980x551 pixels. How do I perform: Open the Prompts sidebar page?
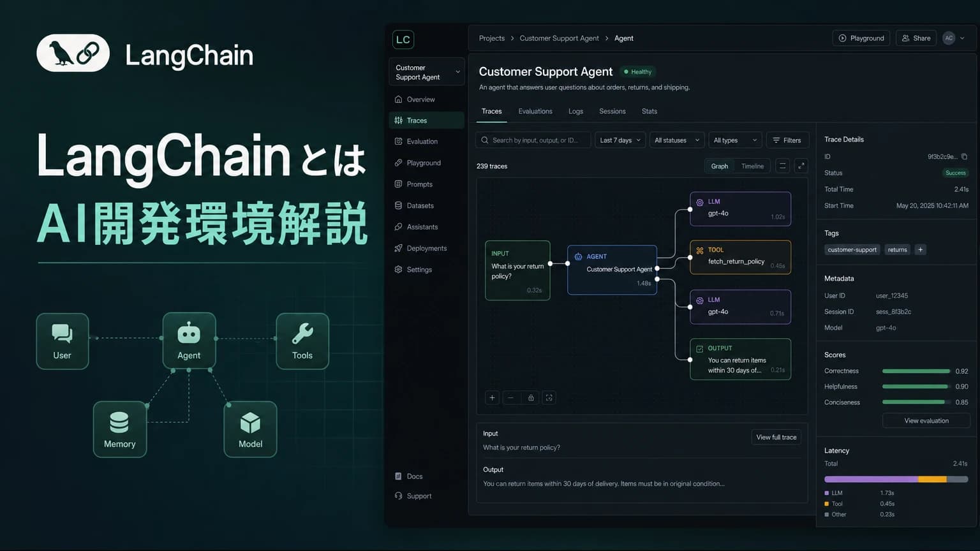426,184
